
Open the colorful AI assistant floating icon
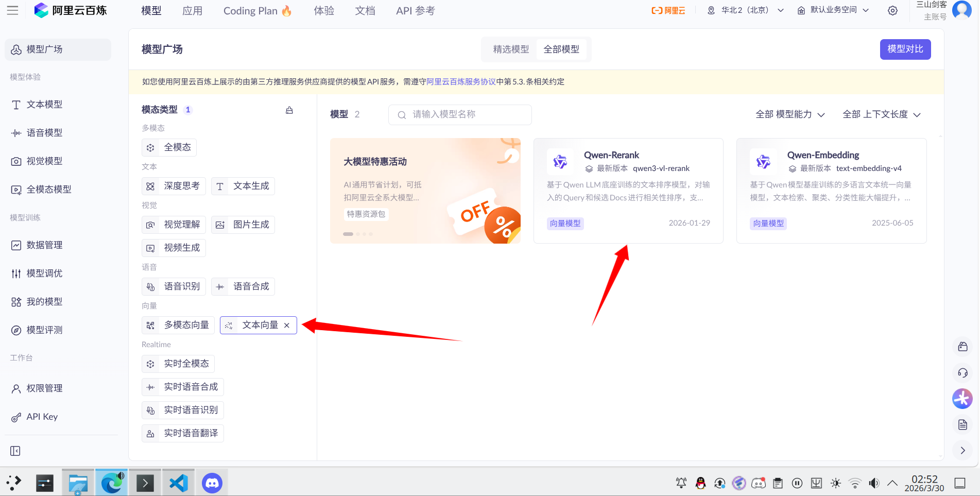pyautogui.click(x=962, y=398)
